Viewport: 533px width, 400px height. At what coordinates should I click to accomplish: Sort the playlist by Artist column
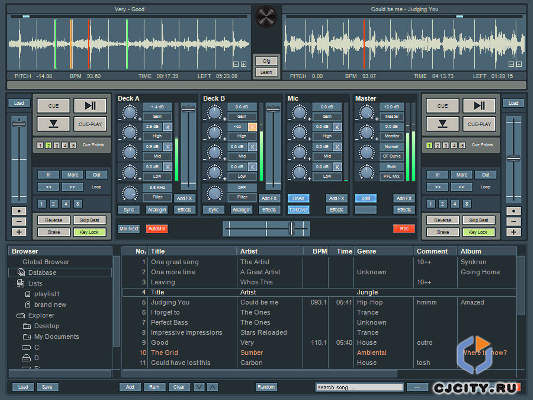pyautogui.click(x=249, y=251)
